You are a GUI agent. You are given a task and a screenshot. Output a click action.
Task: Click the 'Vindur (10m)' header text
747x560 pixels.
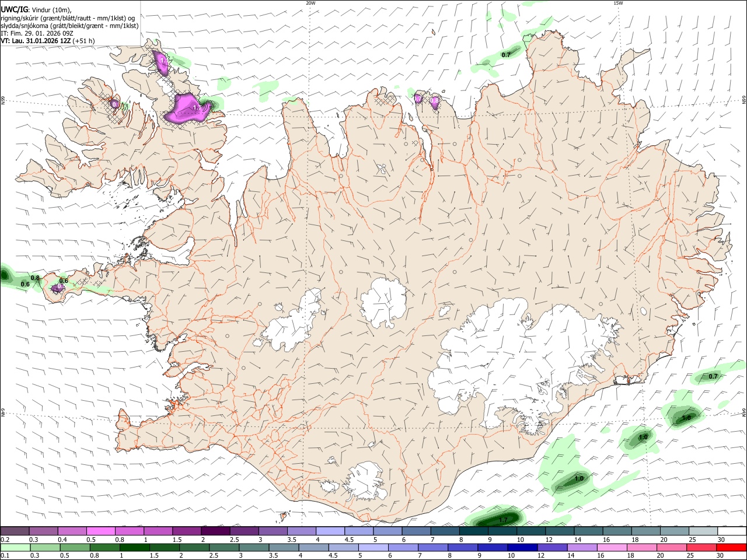pos(51,10)
